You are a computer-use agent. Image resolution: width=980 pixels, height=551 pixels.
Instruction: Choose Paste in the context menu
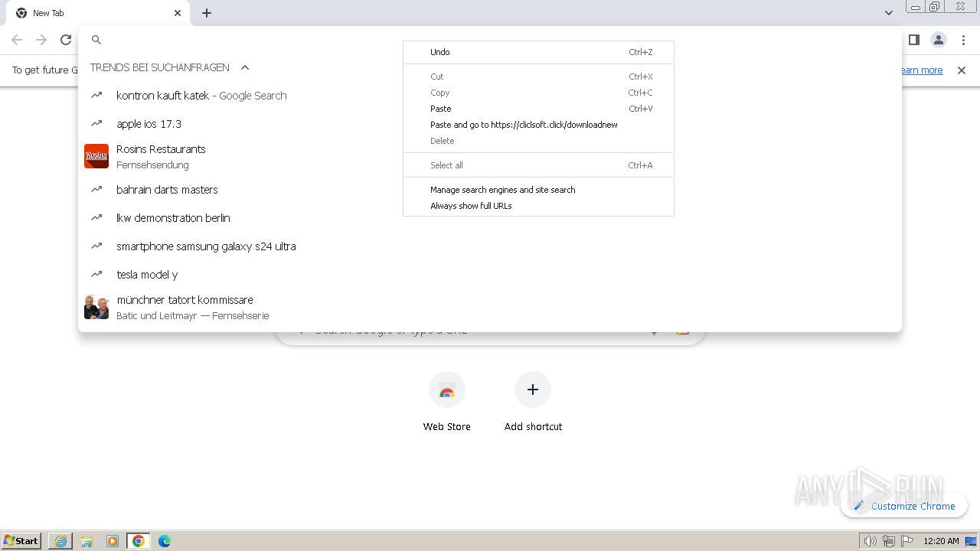[538, 109]
